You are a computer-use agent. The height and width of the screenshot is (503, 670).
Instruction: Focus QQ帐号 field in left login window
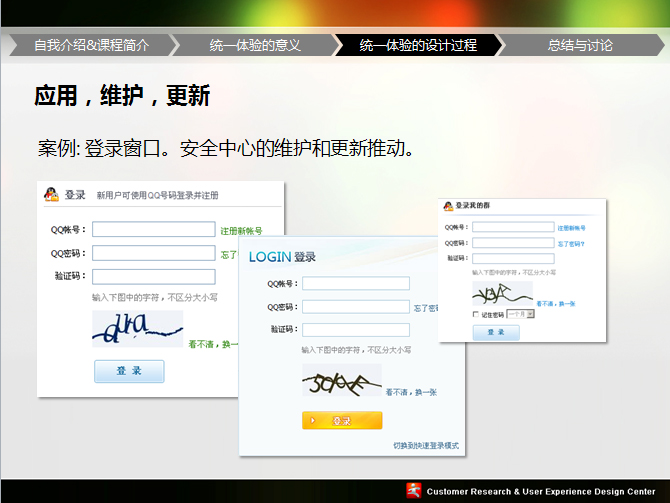(154, 229)
